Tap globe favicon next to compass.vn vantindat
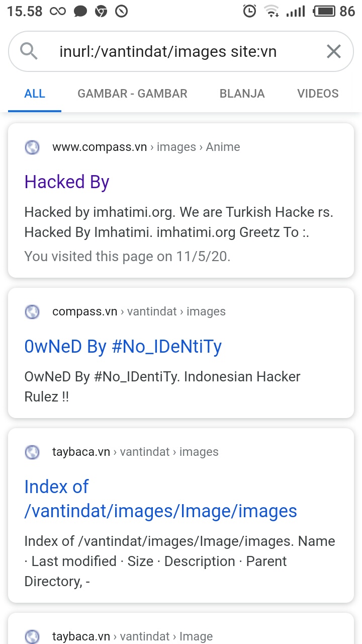 32,312
